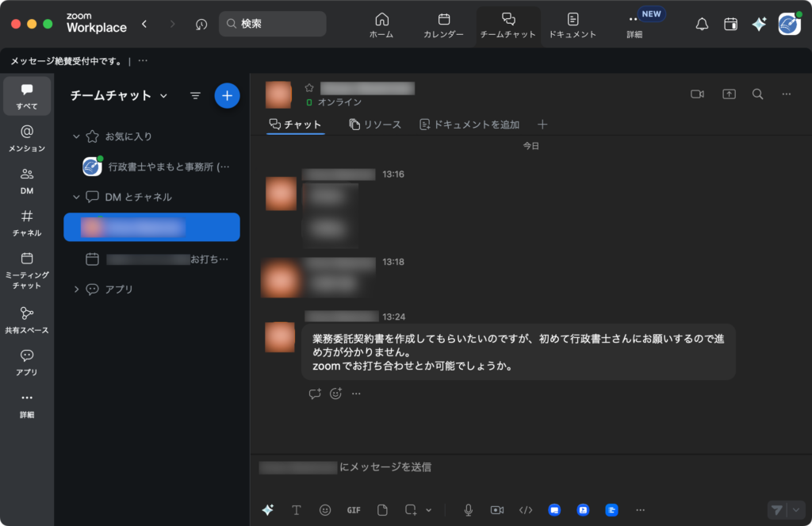Record an audio message with the microphone icon
This screenshot has height=526, width=812.
tap(469, 510)
